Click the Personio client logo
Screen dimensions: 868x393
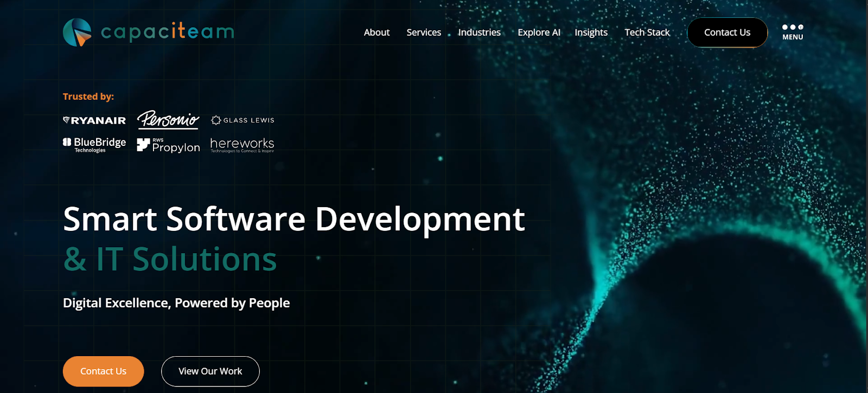168,120
